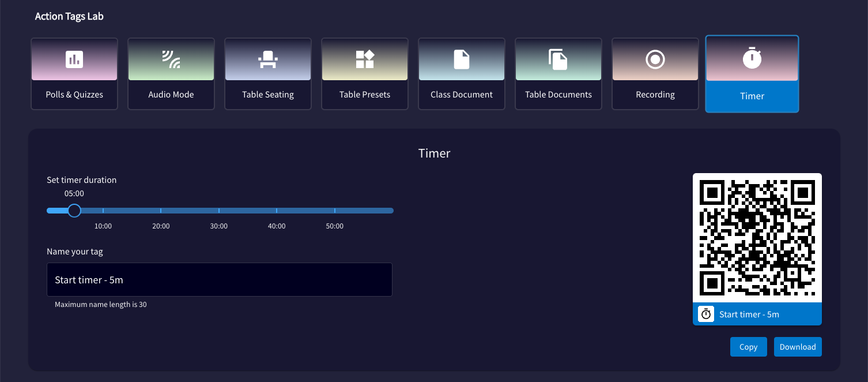This screenshot has height=382, width=868.
Task: Click stopwatch icon beside QR tag label
Action: (706, 314)
